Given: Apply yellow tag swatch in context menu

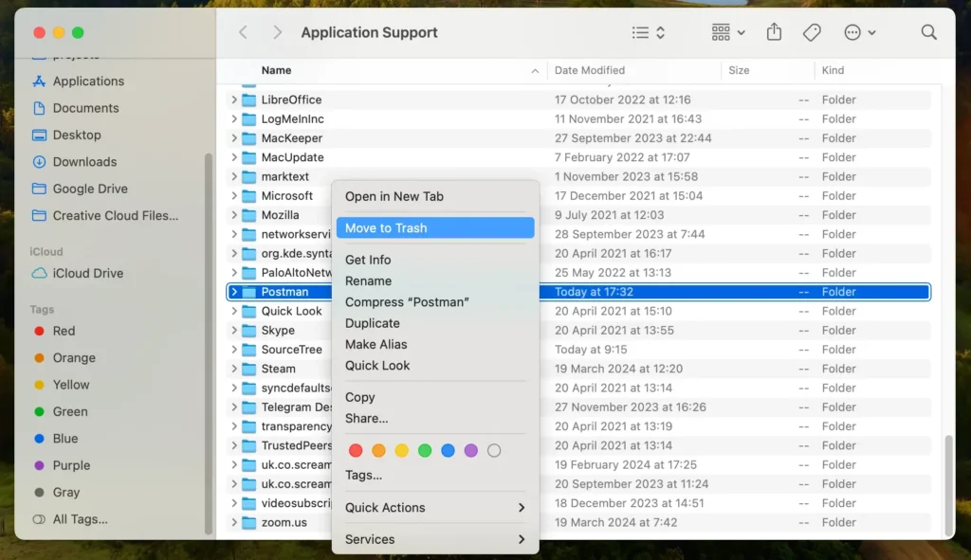Looking at the screenshot, I should click(x=401, y=450).
